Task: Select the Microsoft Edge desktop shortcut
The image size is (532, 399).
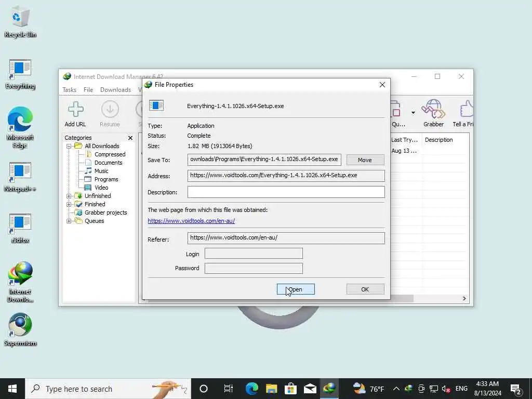Action: pyautogui.click(x=20, y=127)
